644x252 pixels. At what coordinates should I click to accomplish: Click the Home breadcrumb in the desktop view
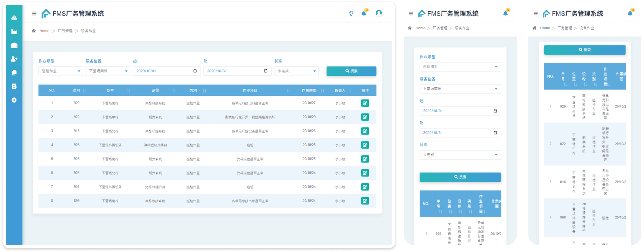coord(44,31)
